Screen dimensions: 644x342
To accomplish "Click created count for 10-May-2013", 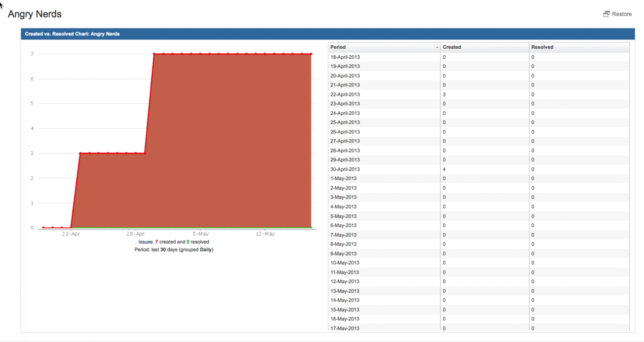I will point(444,263).
